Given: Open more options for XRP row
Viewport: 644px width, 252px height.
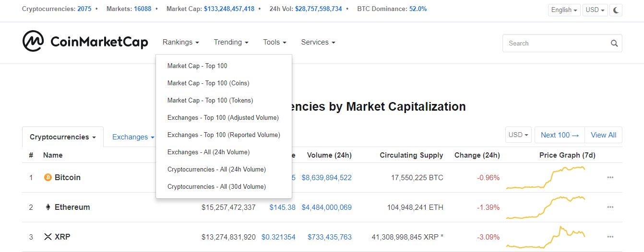Looking at the screenshot, I should [x=610, y=237].
